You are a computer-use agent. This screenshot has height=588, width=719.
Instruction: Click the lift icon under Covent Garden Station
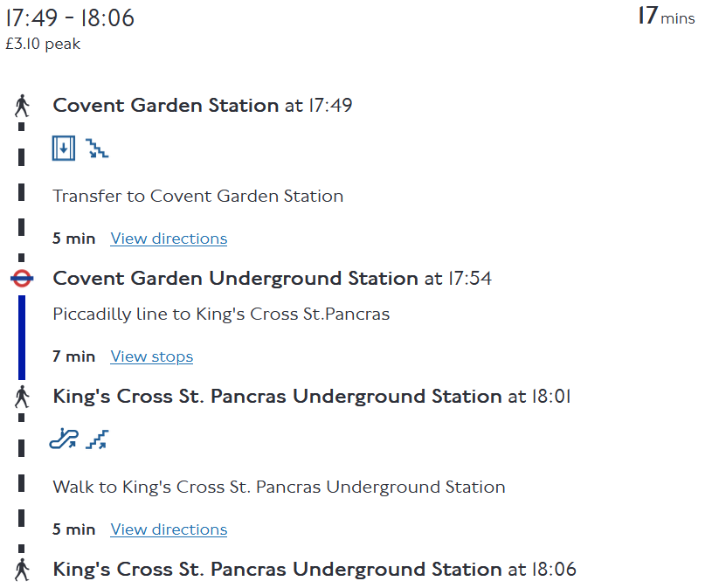tap(64, 149)
